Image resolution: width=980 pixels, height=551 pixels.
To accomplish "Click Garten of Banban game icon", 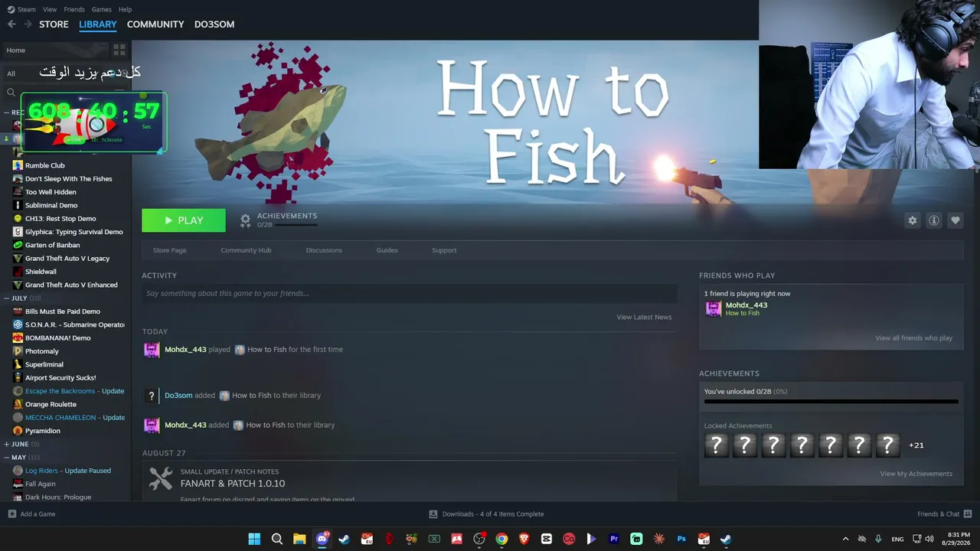I will (x=18, y=245).
